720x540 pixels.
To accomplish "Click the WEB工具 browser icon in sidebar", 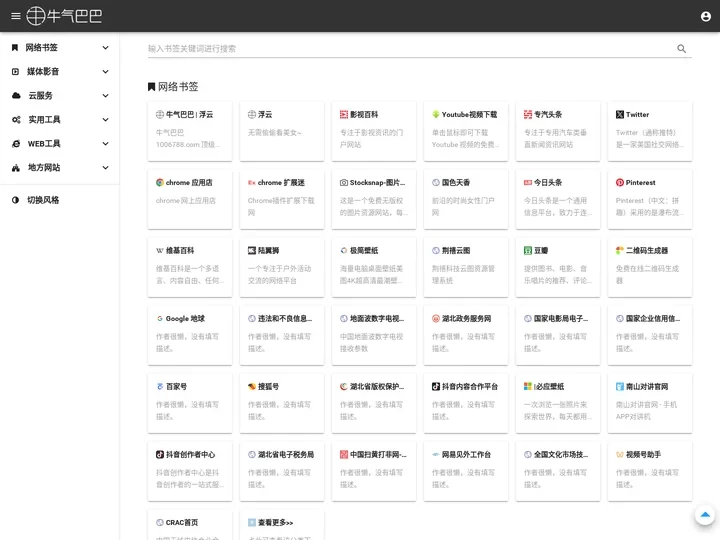I will pyautogui.click(x=16, y=144).
